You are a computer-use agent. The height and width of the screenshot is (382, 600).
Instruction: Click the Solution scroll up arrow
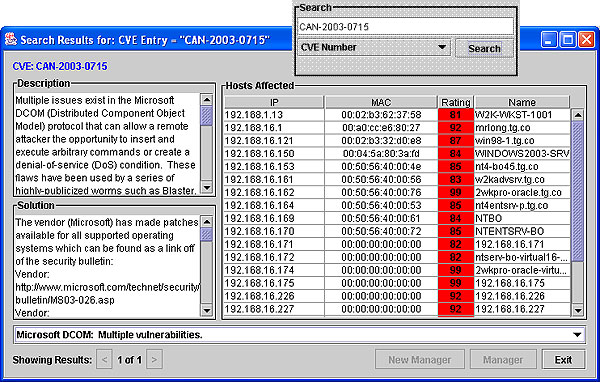click(x=207, y=222)
